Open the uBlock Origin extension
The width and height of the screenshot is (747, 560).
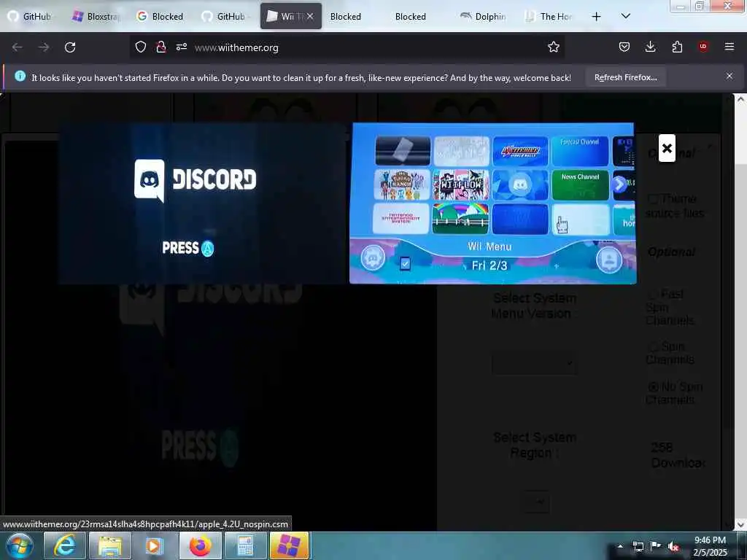703,47
